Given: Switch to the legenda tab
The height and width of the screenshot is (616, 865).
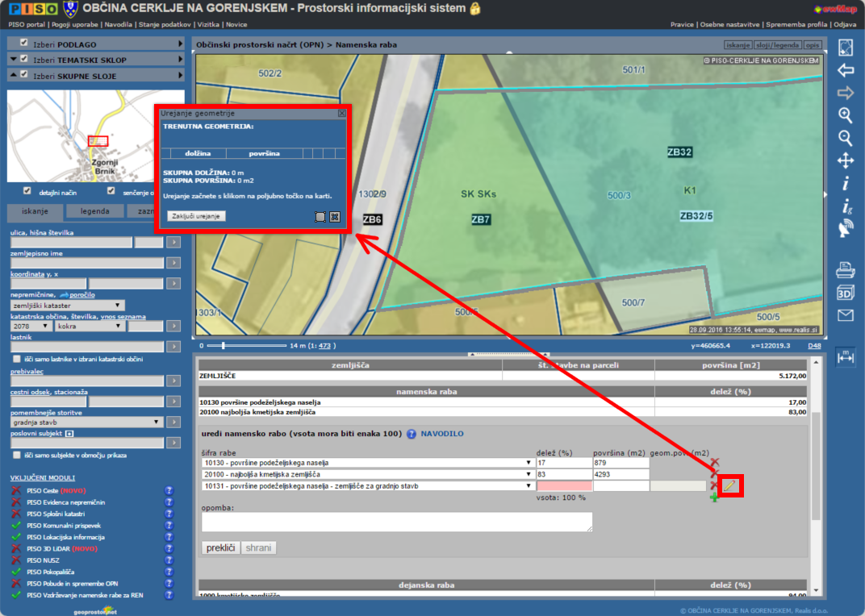Looking at the screenshot, I should (x=93, y=212).
